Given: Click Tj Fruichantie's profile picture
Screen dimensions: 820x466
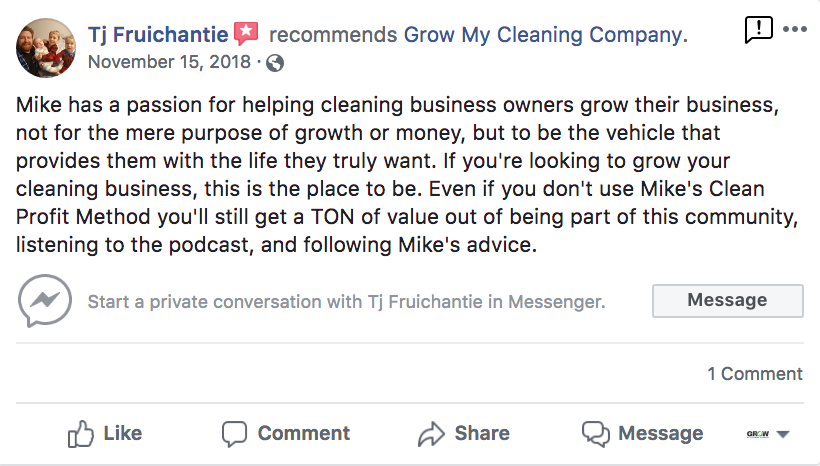Looking at the screenshot, I should click(46, 47).
